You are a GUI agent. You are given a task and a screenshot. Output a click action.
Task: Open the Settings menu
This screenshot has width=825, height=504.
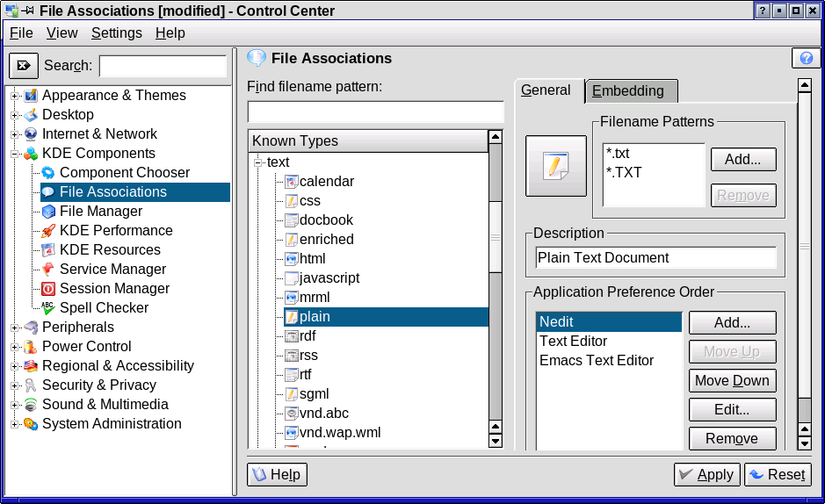pos(116,33)
